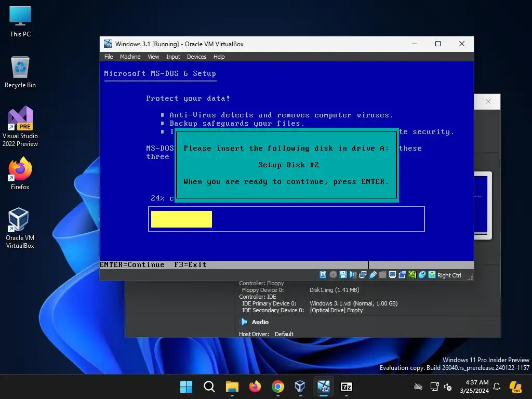Click 'Microsoft MS-DOS 6 Setup' heading
532x399 pixels.
pos(160,74)
